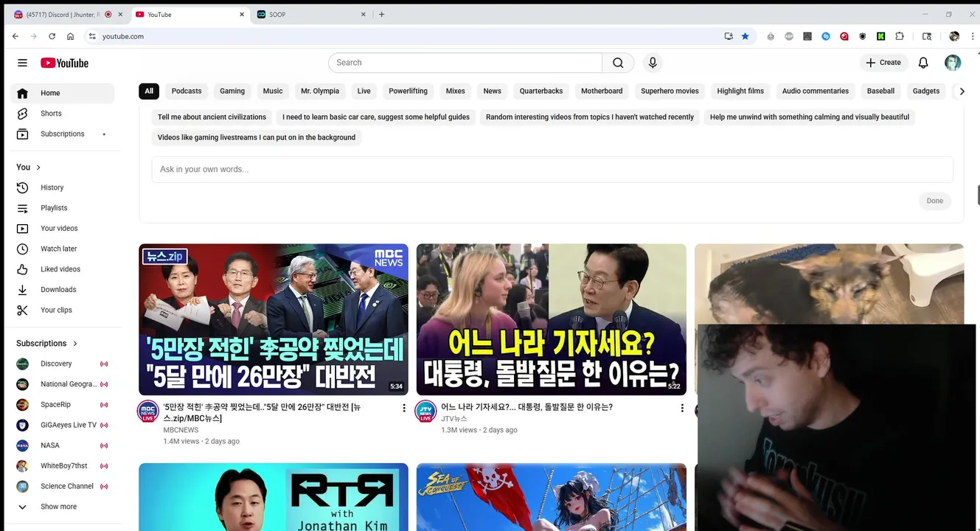Reload the page in the browser
This screenshot has height=531, width=980.
52,36
